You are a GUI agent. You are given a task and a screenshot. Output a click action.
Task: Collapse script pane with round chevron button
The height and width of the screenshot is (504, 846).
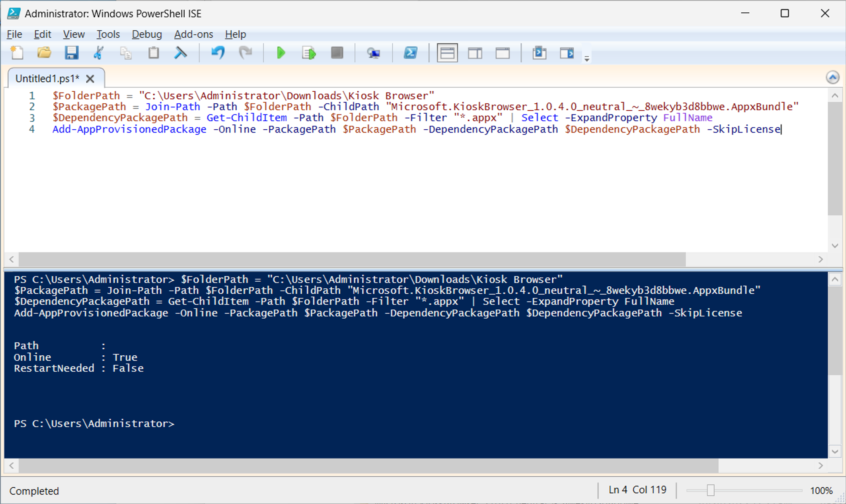[833, 77]
